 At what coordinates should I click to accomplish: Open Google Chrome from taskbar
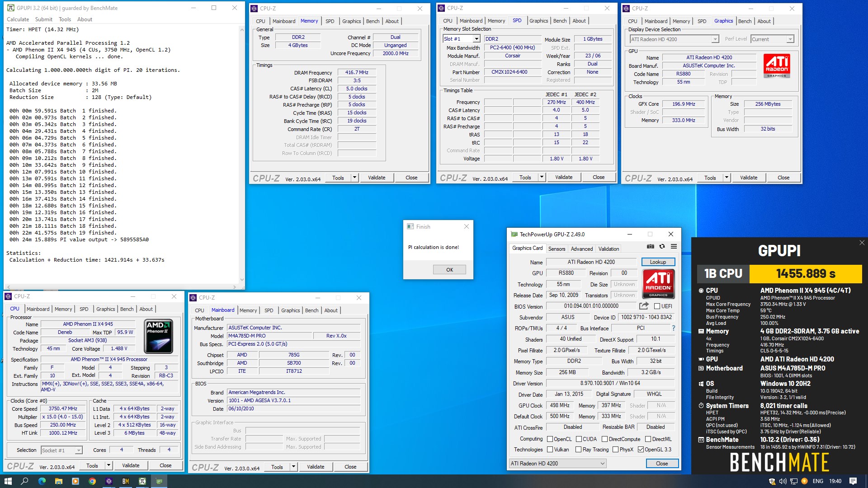pos(92,481)
